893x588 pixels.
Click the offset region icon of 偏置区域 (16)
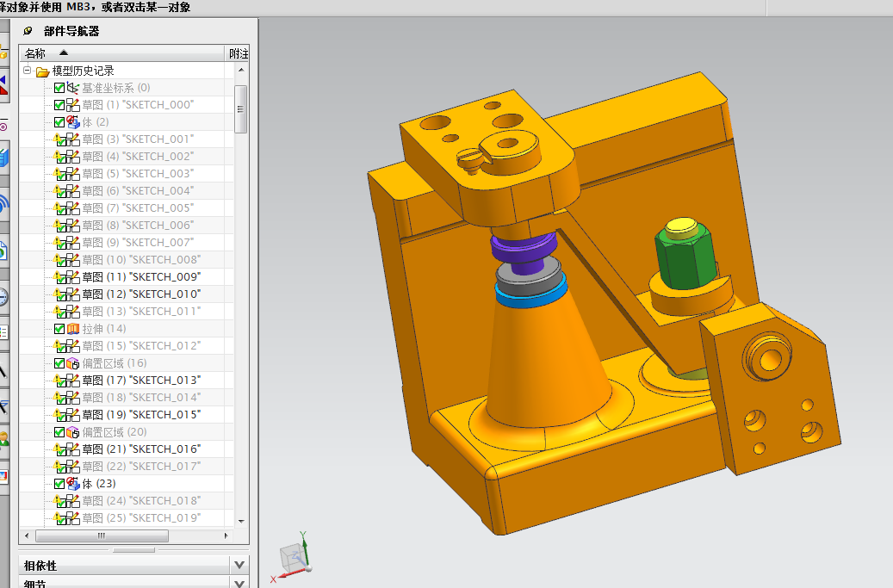tap(73, 363)
